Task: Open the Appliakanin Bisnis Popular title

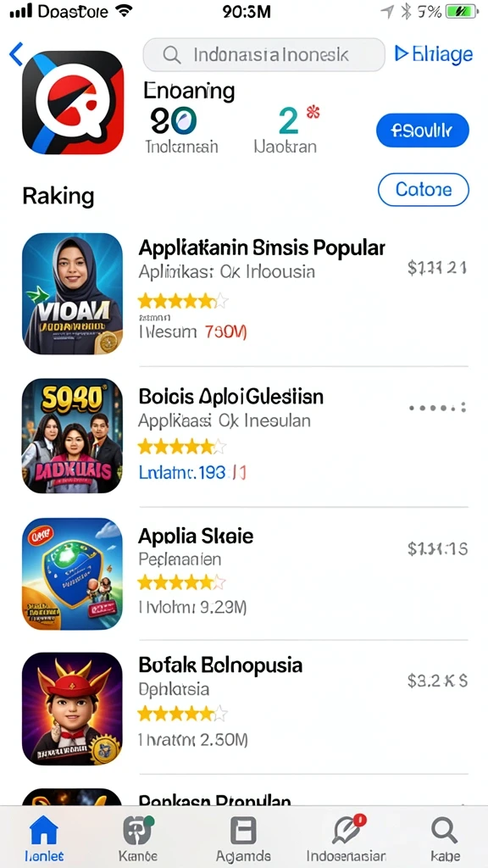Action: (262, 248)
